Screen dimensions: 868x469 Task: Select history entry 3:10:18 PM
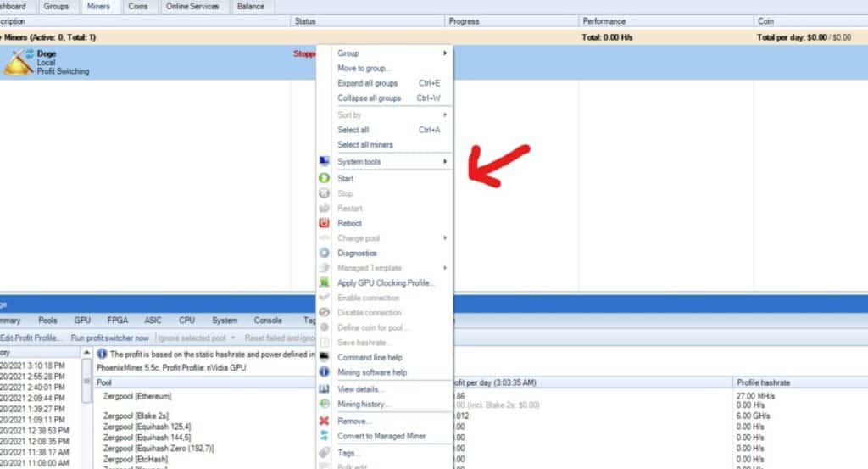pos(33,366)
